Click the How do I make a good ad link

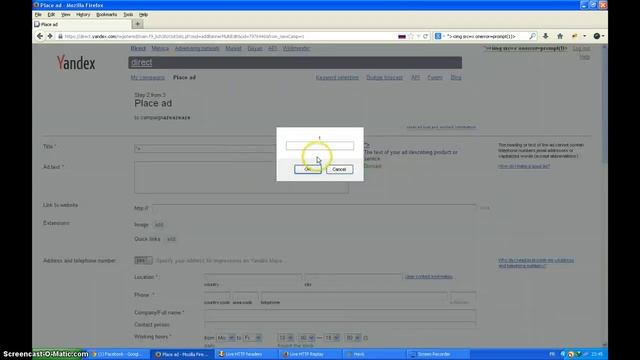524,167
